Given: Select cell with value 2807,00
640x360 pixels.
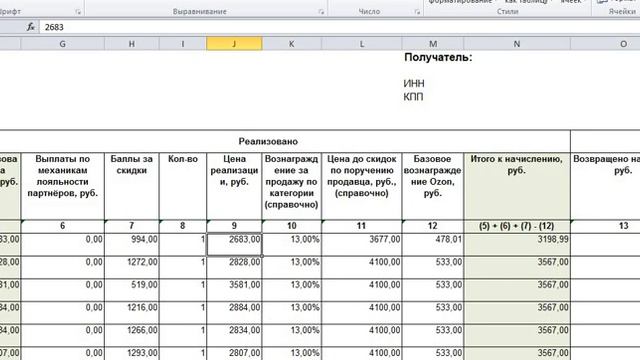Looking at the screenshot, I should (234, 353).
